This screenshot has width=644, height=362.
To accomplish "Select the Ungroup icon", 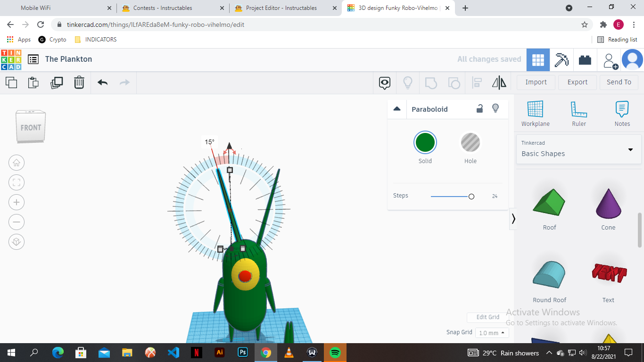I will (454, 82).
